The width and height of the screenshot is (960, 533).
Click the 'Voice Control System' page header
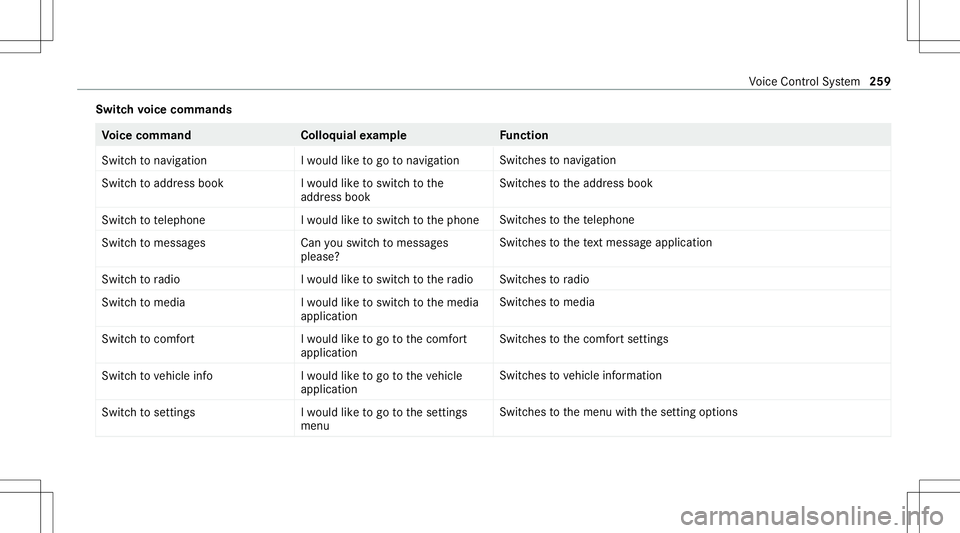(x=804, y=81)
